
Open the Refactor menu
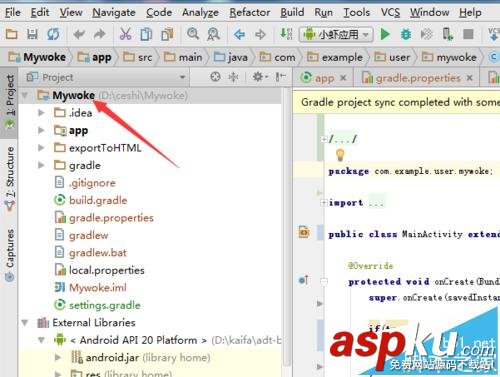[250, 12]
